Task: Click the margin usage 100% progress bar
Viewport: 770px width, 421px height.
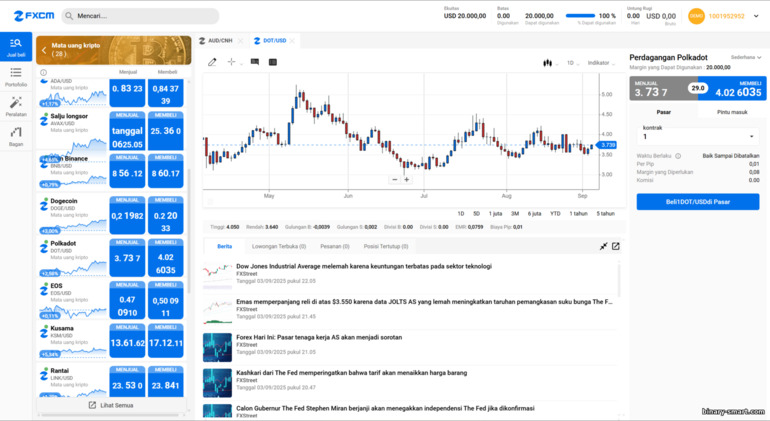Action: tap(580, 16)
